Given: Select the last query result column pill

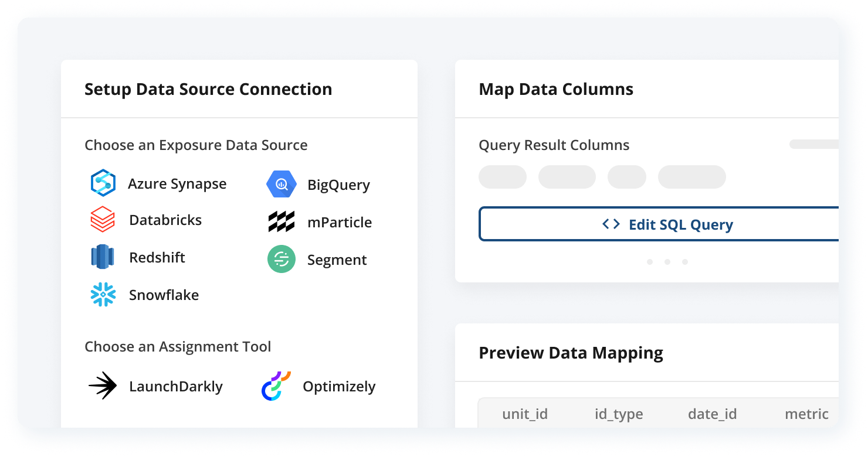Looking at the screenshot, I should click(692, 177).
